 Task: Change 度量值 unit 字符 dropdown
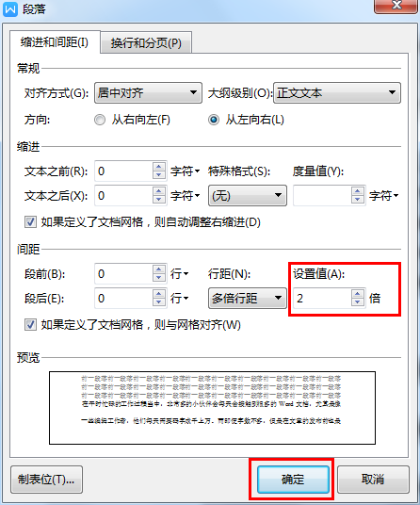pyautogui.click(x=383, y=195)
